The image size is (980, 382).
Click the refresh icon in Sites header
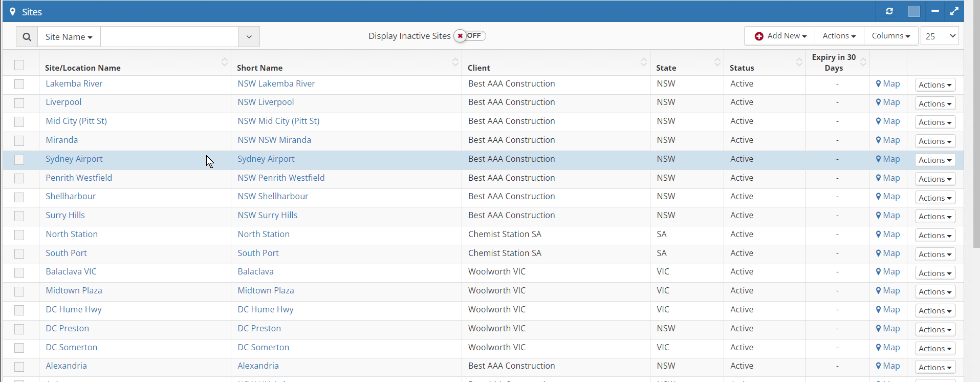coord(889,11)
